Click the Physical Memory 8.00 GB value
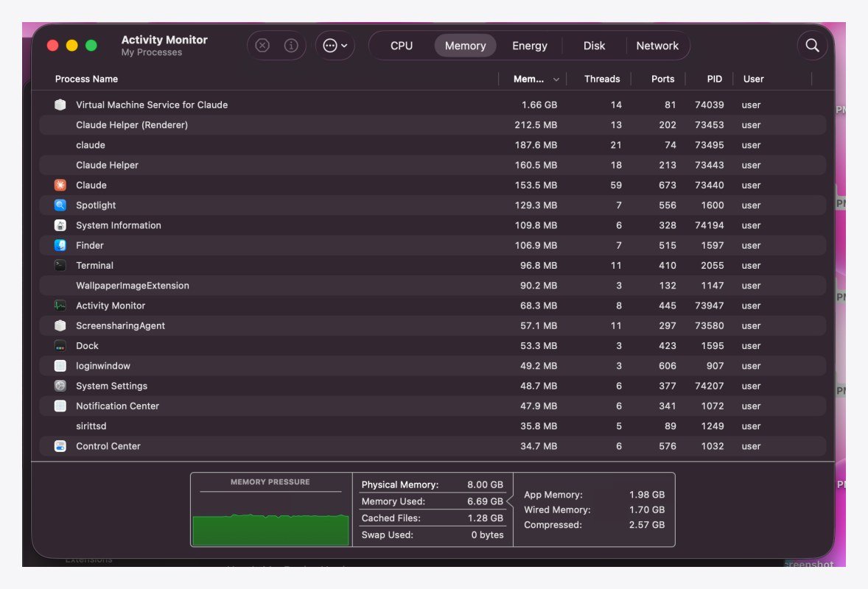The image size is (868, 589). (485, 484)
